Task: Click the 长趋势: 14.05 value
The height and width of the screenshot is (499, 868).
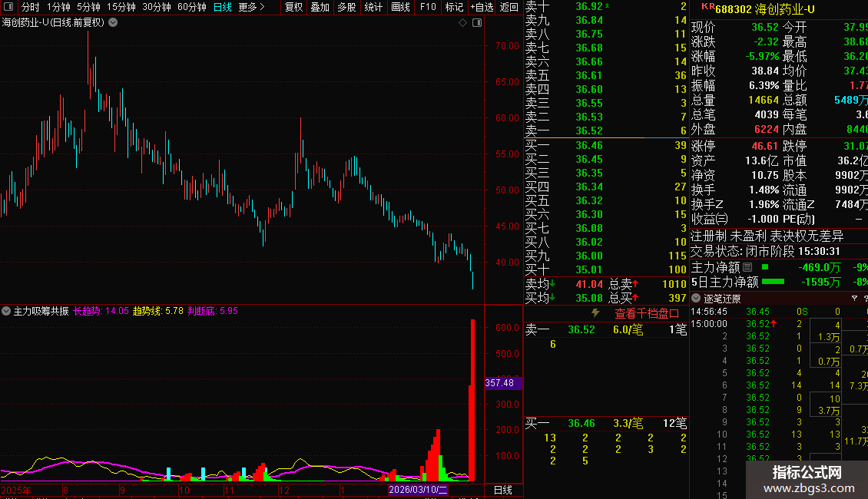Action: point(101,311)
